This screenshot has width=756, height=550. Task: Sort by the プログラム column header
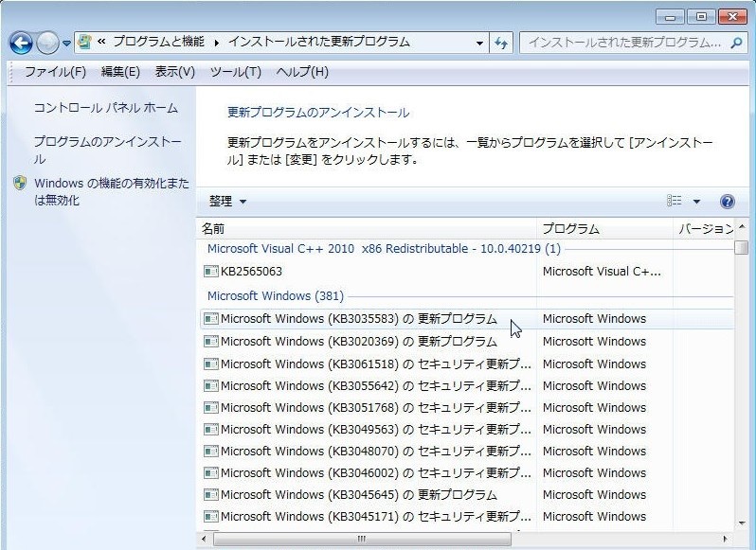coord(604,228)
